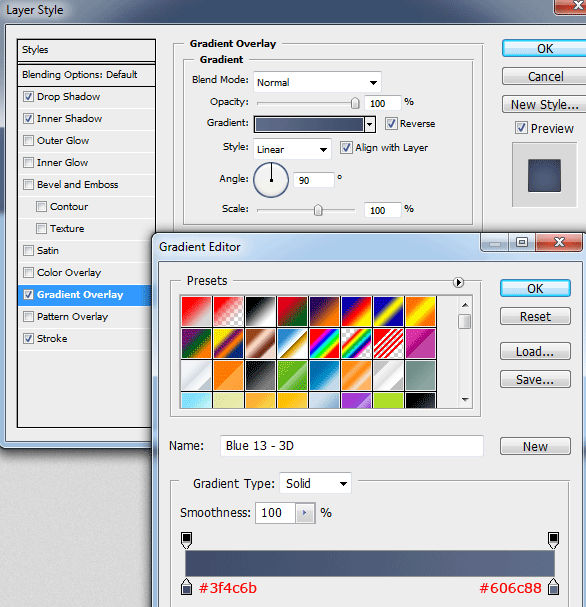The width and height of the screenshot is (586, 607).
Task: Click the Angle dial control
Action: 271,180
